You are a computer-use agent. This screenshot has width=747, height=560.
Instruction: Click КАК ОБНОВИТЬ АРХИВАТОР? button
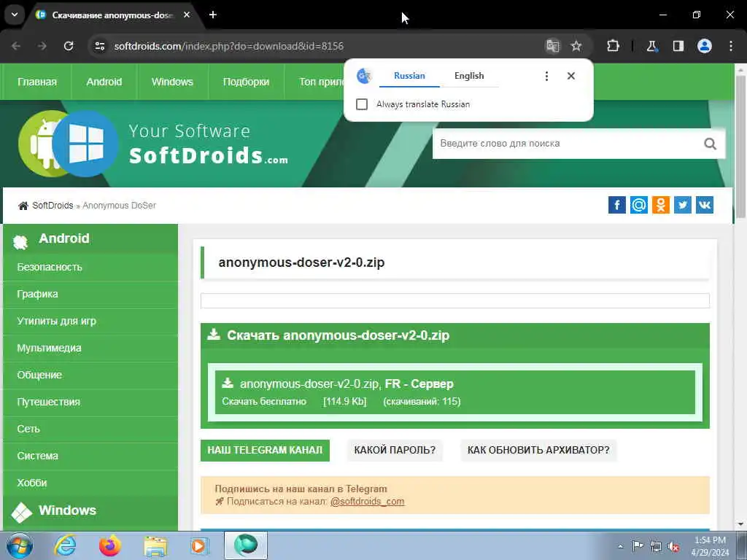pyautogui.click(x=538, y=451)
